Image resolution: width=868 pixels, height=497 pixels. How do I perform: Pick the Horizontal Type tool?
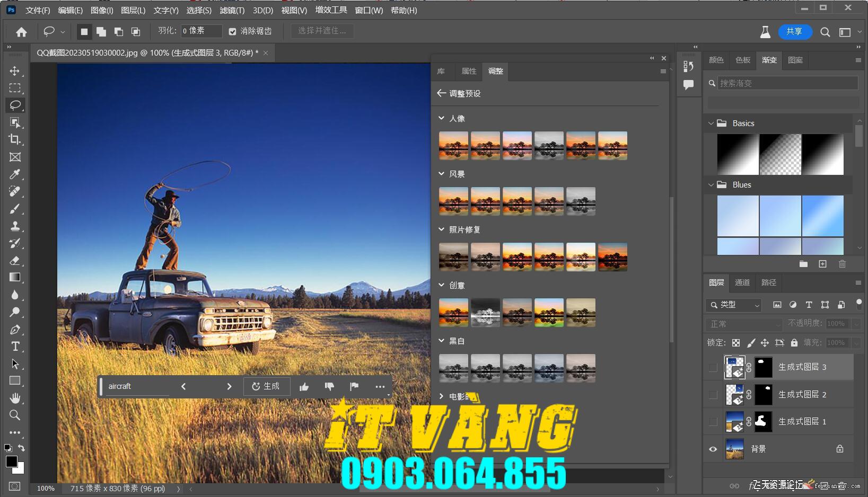[15, 346]
